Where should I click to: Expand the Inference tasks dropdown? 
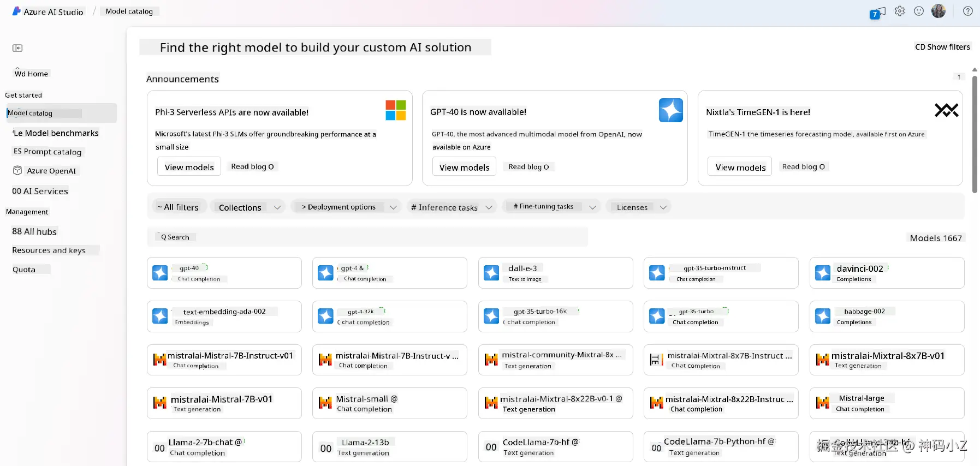[452, 207]
